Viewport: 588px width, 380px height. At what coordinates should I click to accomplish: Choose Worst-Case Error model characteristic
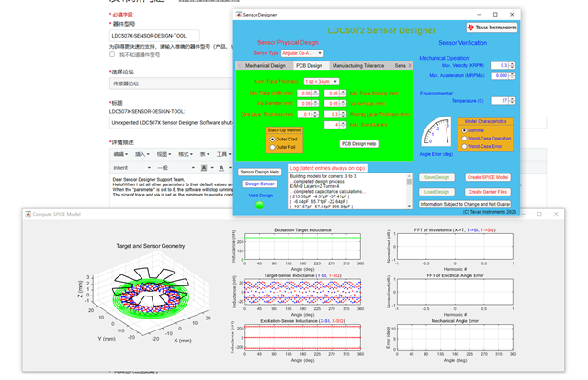point(464,147)
